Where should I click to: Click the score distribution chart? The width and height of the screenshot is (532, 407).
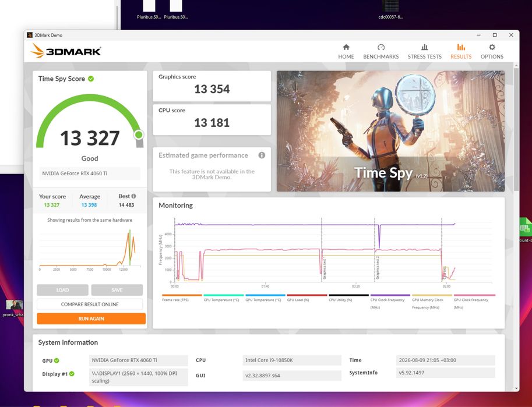(90, 249)
